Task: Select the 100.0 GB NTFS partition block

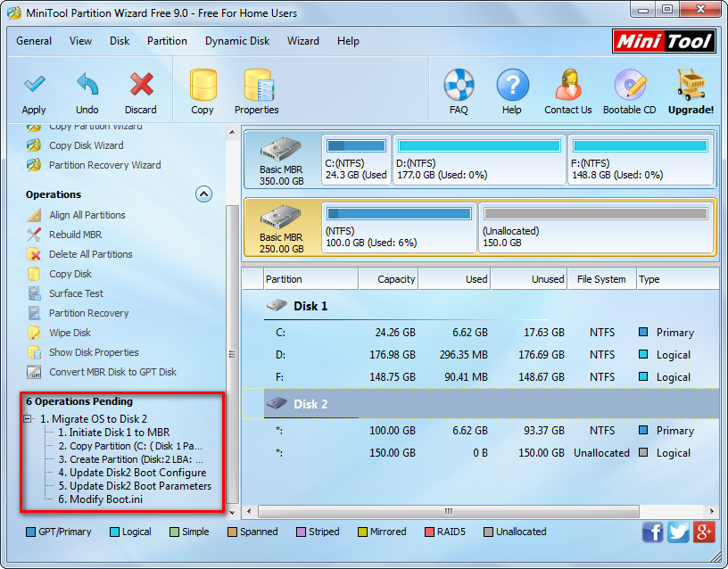Action: (400, 228)
